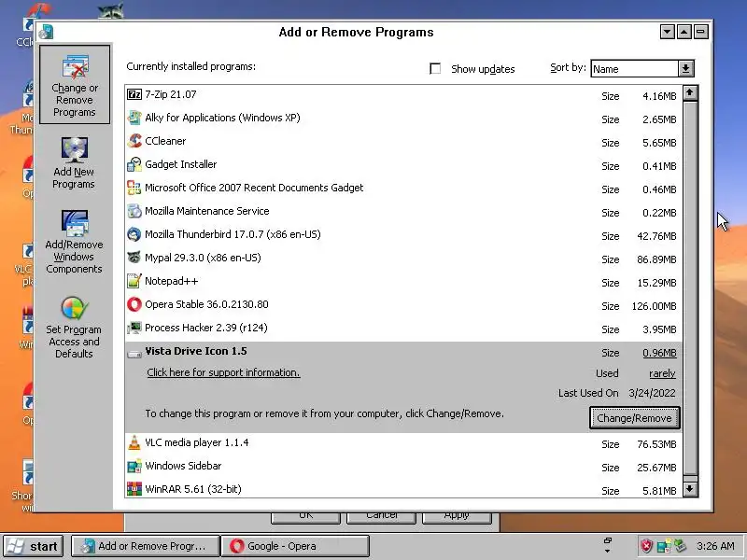Switch to Add or Remove Programs taskbar button
This screenshot has width=747, height=560.
pyautogui.click(x=146, y=546)
